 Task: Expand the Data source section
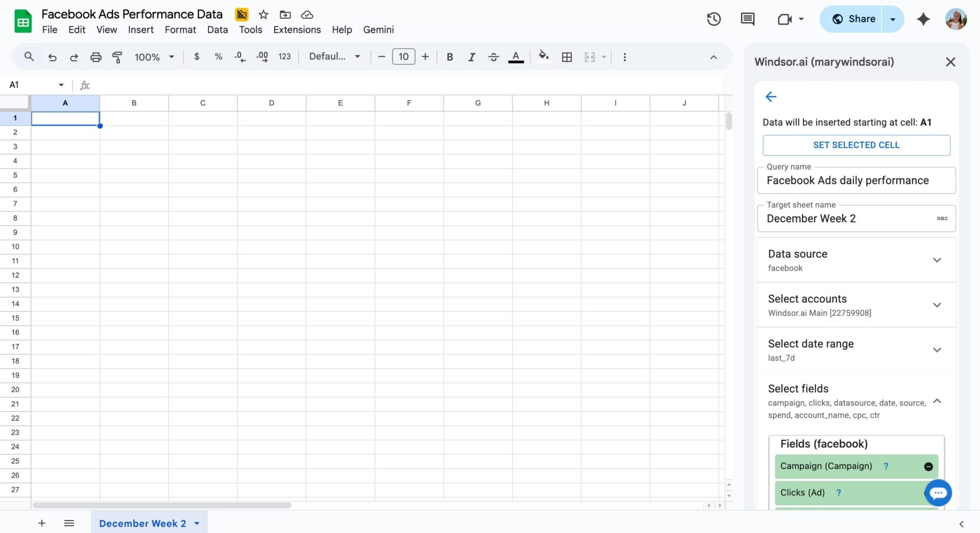[x=937, y=260]
